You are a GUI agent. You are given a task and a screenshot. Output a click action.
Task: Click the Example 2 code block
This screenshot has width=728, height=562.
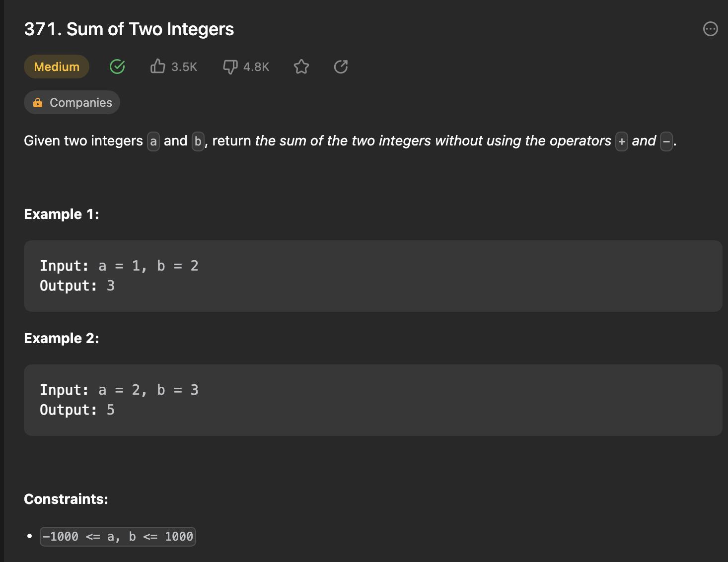[x=372, y=400]
